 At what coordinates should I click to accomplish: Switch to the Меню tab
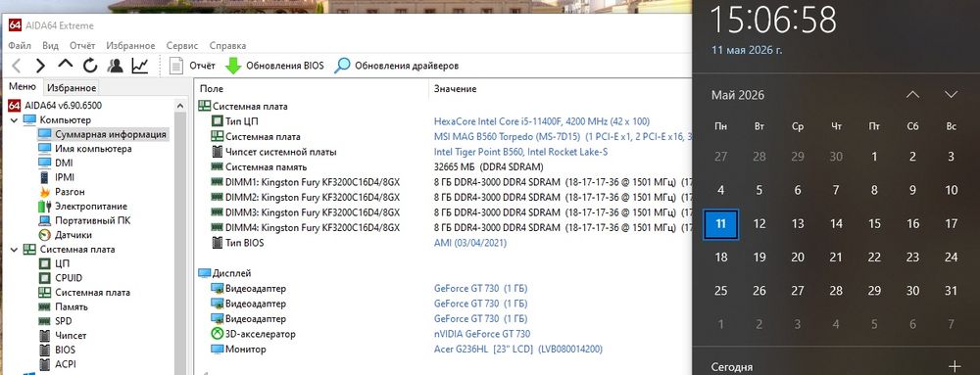[x=23, y=87]
